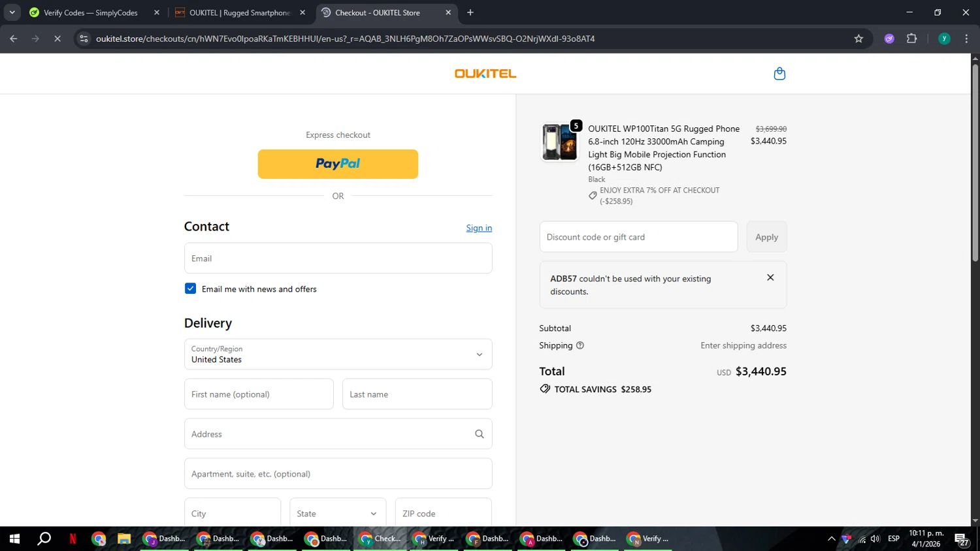Switch to OUKITEL Rugged Smartphone tab

point(239,12)
